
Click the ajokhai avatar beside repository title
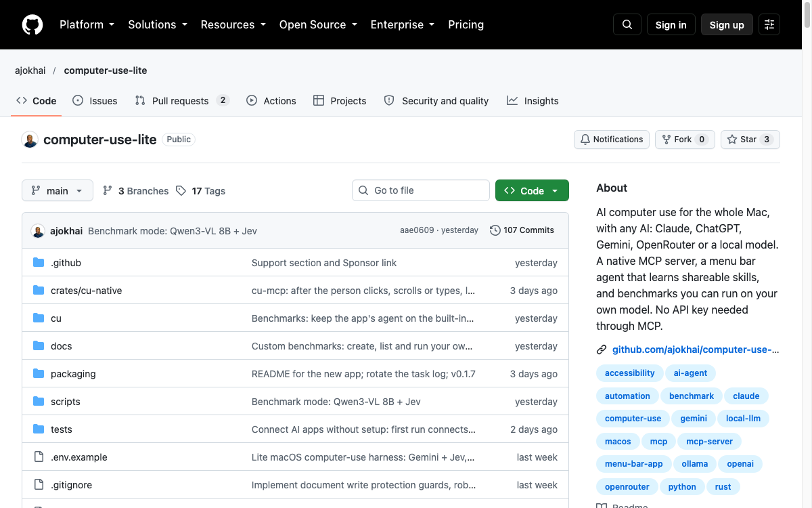pos(30,140)
